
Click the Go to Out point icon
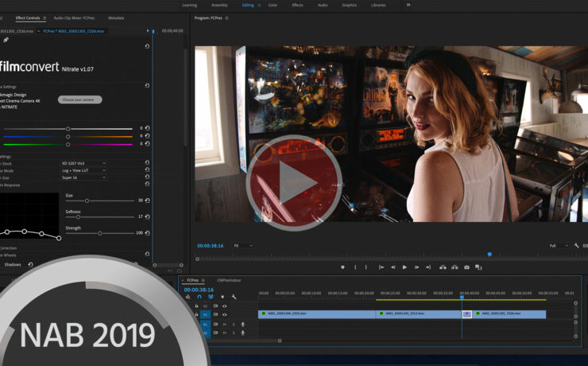[x=428, y=267]
